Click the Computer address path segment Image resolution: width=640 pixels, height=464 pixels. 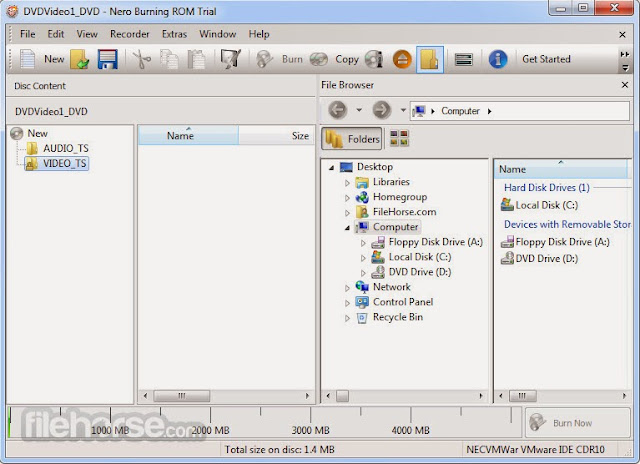pos(460,111)
